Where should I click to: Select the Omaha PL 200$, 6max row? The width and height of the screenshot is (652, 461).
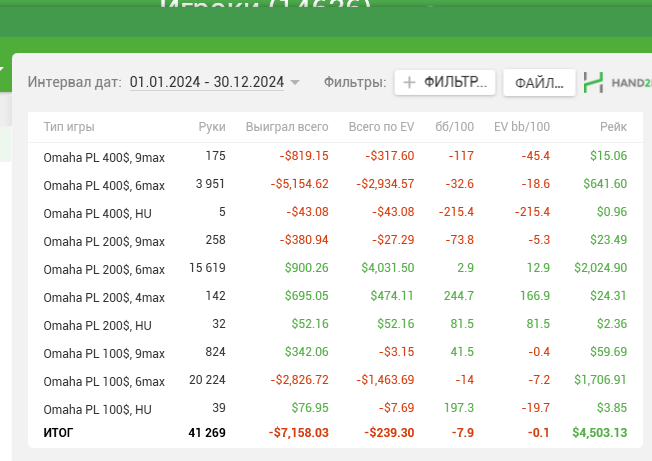click(x=335, y=268)
